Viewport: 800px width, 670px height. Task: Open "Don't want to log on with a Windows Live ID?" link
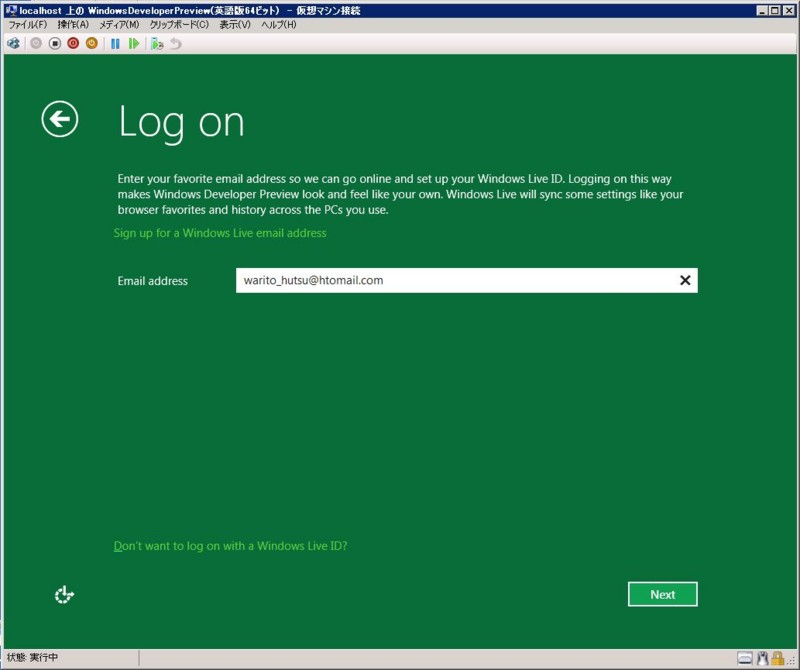[x=230, y=546]
